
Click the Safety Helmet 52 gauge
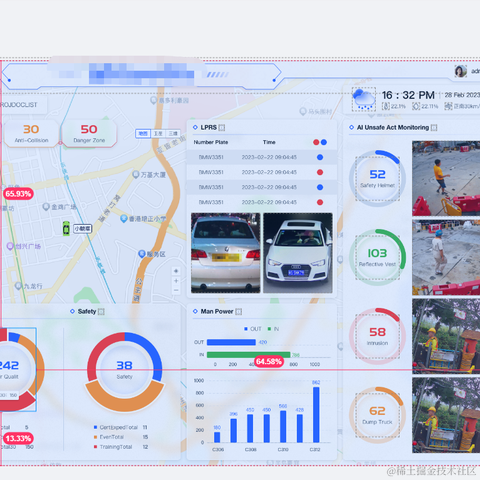[377, 179]
